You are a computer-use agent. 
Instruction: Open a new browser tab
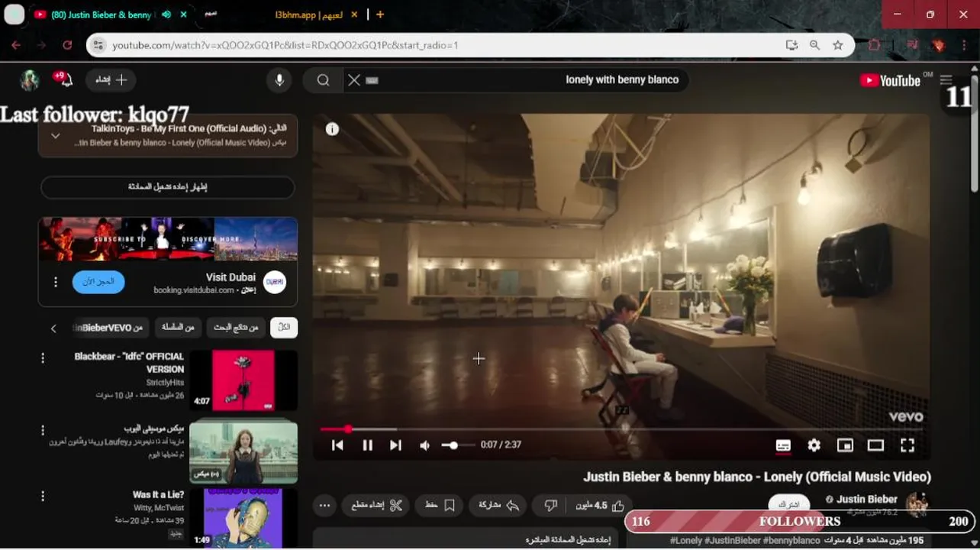coord(380,15)
